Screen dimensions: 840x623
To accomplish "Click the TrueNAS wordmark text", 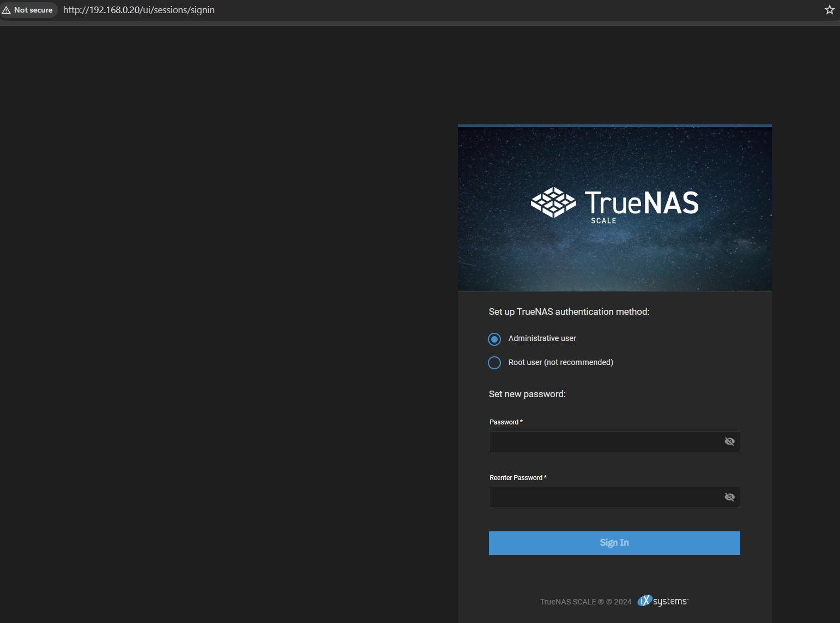I will click(x=641, y=202).
